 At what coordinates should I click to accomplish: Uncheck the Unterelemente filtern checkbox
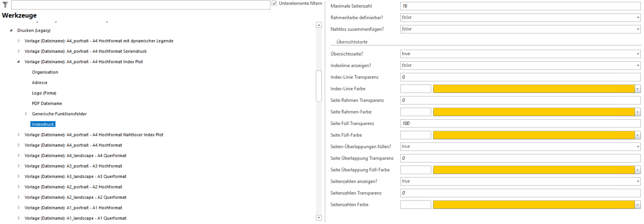tap(274, 3)
